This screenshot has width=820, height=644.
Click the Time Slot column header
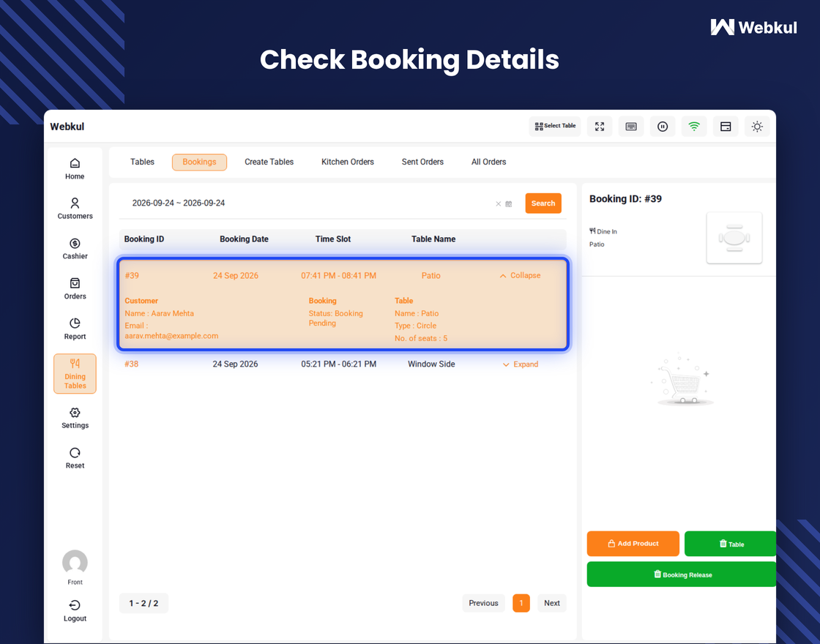[332, 239]
